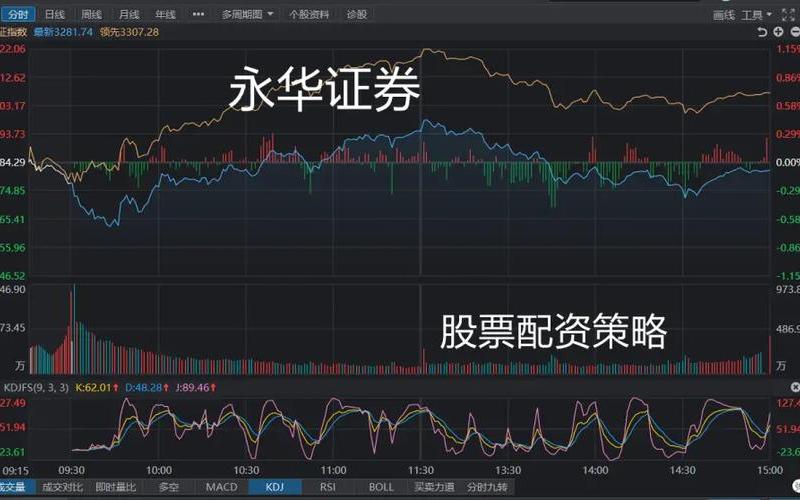Open the 月线 monthly chart tab
The width and height of the screenshot is (800, 500).
[129, 14]
